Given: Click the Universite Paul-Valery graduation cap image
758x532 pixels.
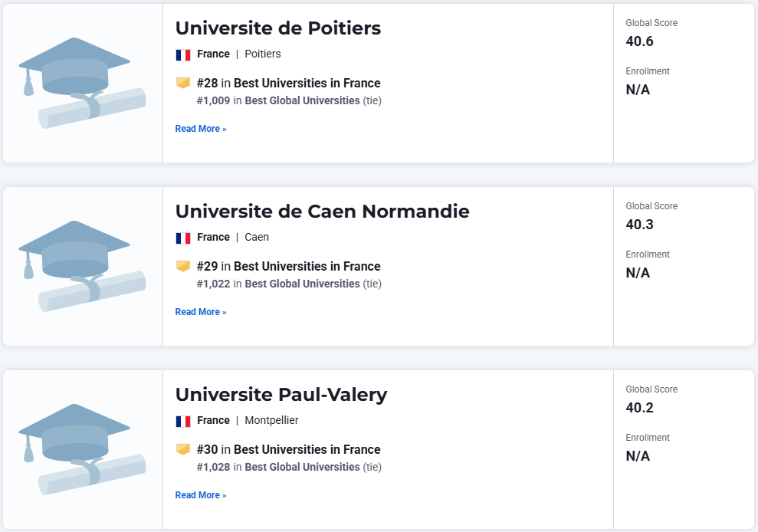Looking at the screenshot, I should 82,449.
